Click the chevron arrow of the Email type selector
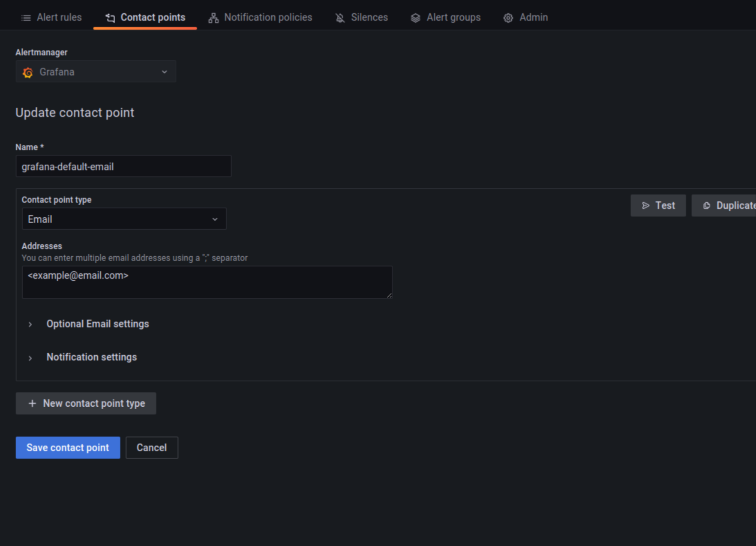This screenshot has width=756, height=546. [x=215, y=219]
